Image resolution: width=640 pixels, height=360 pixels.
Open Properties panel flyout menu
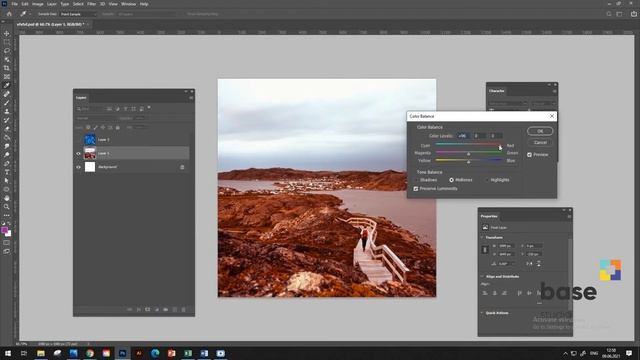tap(569, 216)
